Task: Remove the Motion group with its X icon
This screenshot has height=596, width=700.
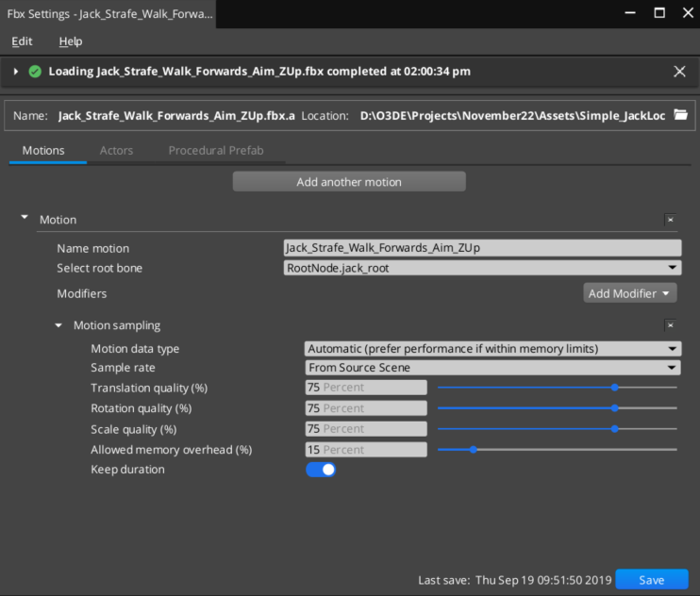Action: (x=670, y=220)
